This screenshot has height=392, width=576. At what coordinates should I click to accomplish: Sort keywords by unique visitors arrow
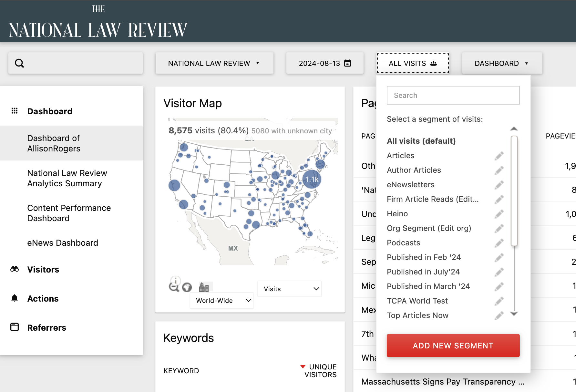pyautogui.click(x=303, y=366)
